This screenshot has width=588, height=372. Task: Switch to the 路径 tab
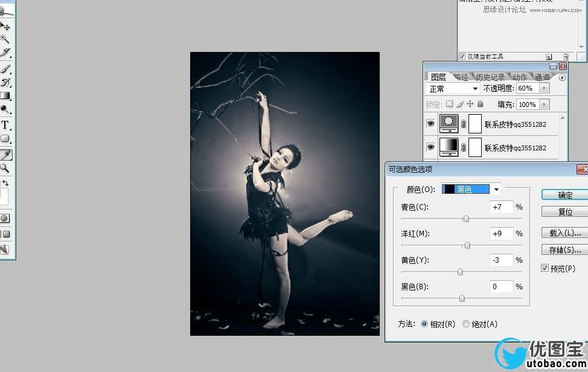pos(461,77)
